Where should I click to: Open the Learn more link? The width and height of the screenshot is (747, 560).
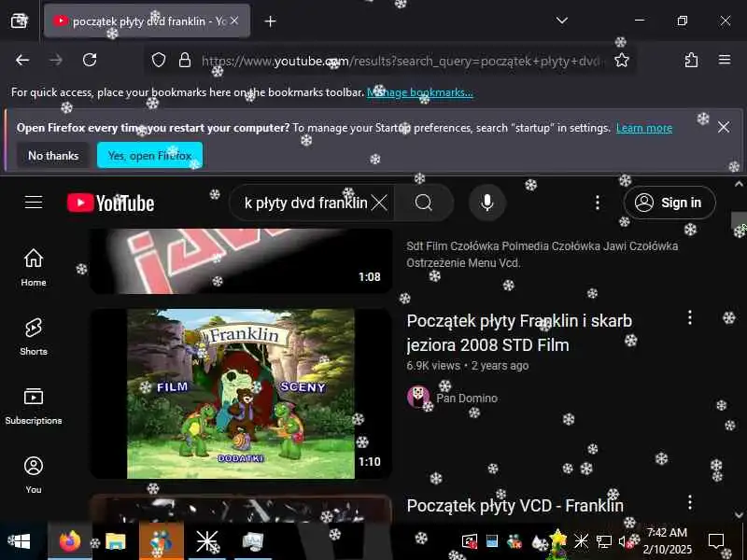[644, 128]
